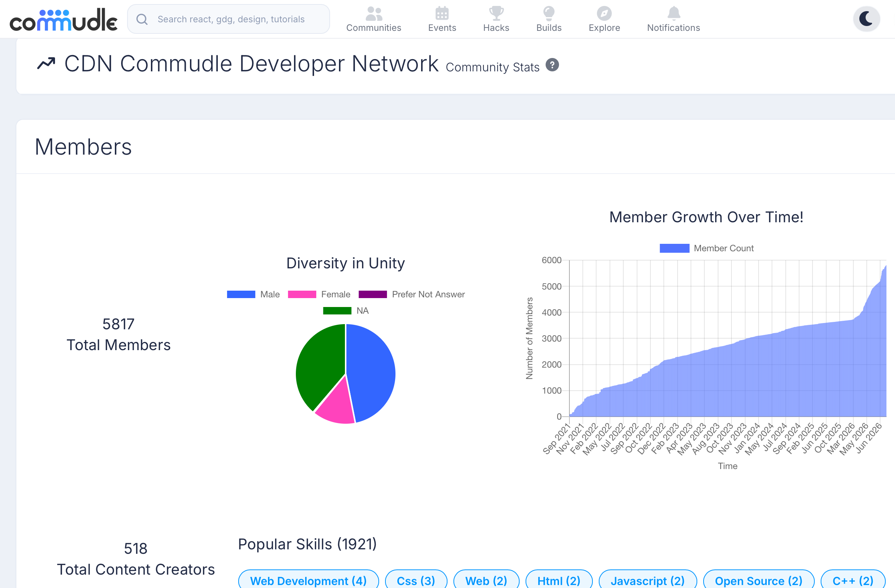Click the 5817 Total Members value
Image resolution: width=895 pixels, height=588 pixels.
click(x=119, y=324)
